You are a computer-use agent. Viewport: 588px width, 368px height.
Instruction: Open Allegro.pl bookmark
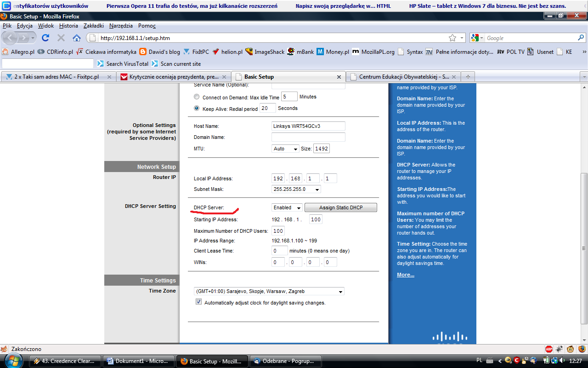(x=18, y=52)
